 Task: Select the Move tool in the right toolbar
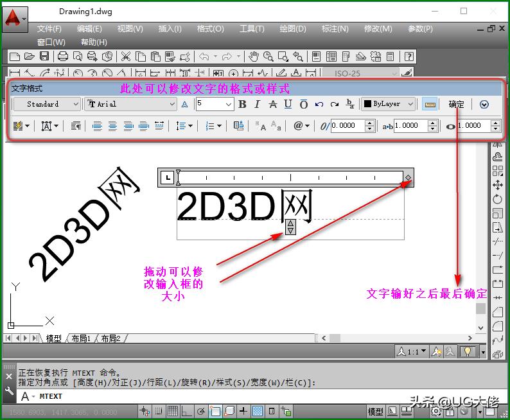[498, 185]
